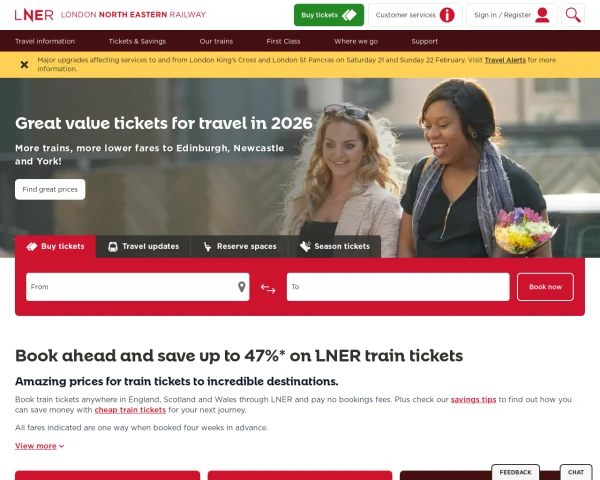The image size is (600, 480).
Task: Click the To station input field
Action: 398,287
